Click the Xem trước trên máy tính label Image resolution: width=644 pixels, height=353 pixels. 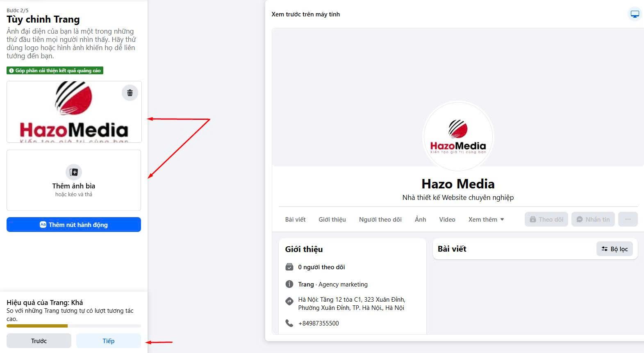tap(305, 14)
